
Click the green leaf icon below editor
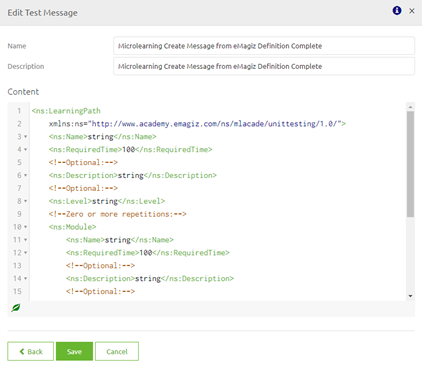point(16,308)
